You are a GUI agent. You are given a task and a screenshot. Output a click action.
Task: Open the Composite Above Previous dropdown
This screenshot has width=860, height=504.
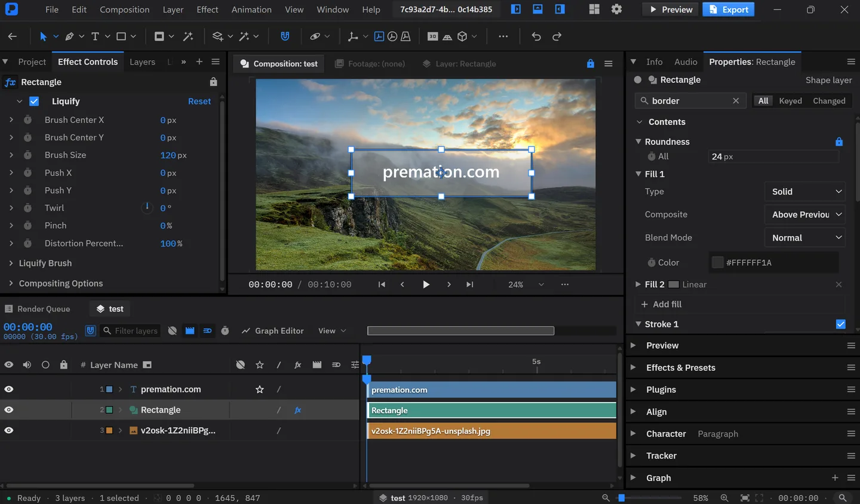point(805,214)
